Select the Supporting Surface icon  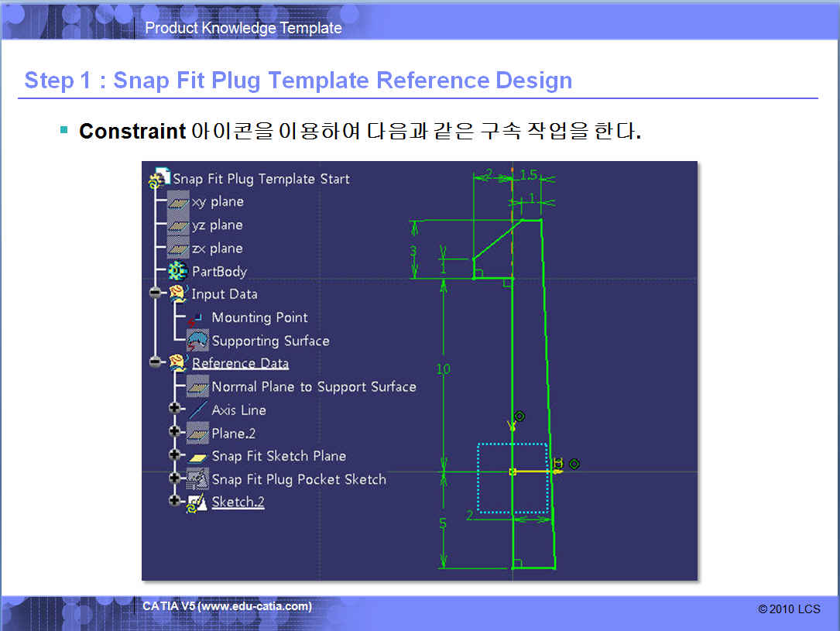tap(197, 341)
